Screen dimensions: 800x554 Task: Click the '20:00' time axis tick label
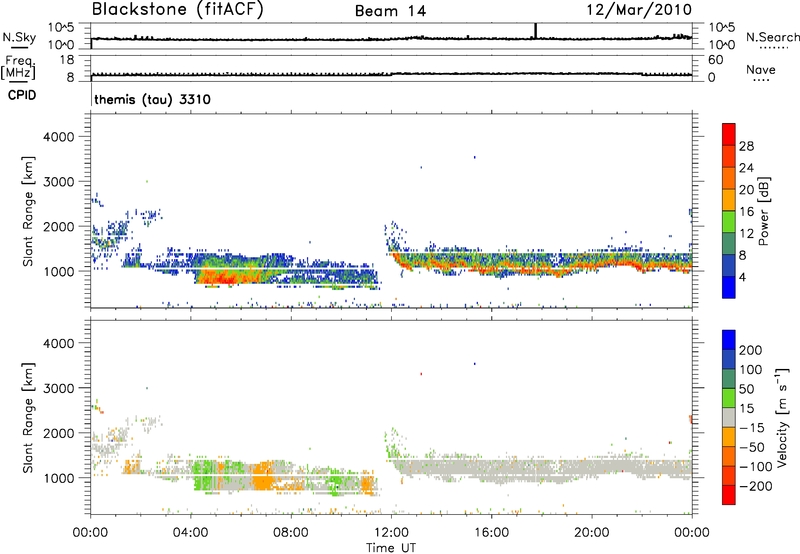[x=591, y=533]
